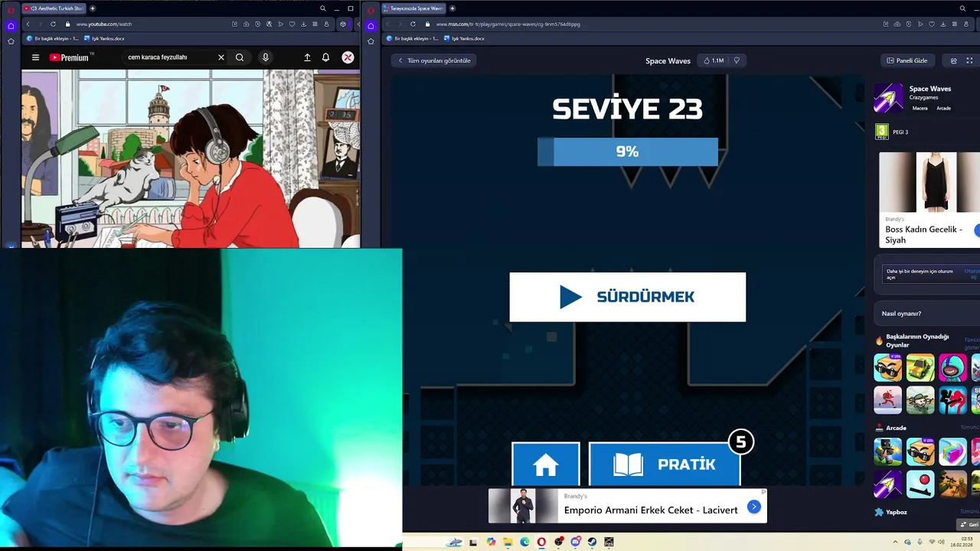
Task: Click heart icon in YouTube window toolbar
Action: click(x=292, y=24)
